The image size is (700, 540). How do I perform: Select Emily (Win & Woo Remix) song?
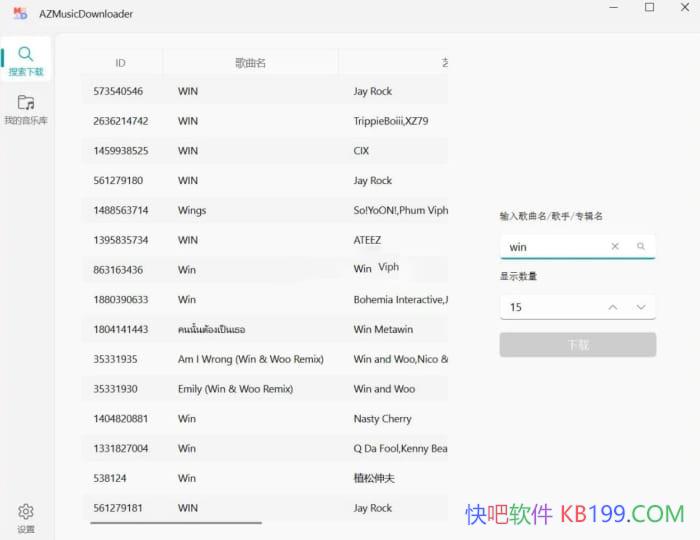[x=265, y=389]
